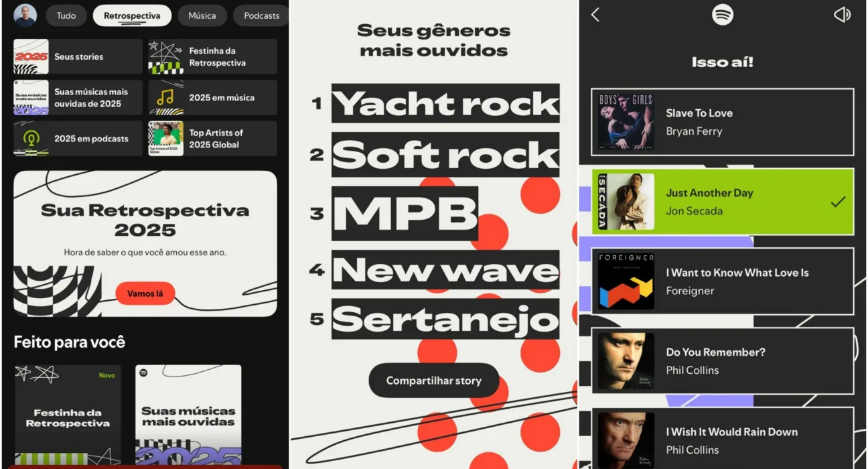Image resolution: width=868 pixels, height=469 pixels.
Task: Mute playback with the speaker icon
Action: point(842,14)
